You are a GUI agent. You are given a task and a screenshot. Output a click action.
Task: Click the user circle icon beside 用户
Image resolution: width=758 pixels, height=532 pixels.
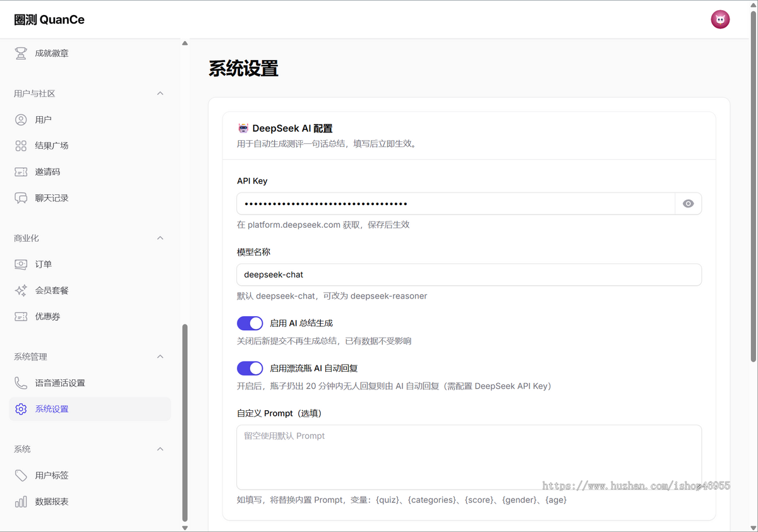pyautogui.click(x=21, y=120)
